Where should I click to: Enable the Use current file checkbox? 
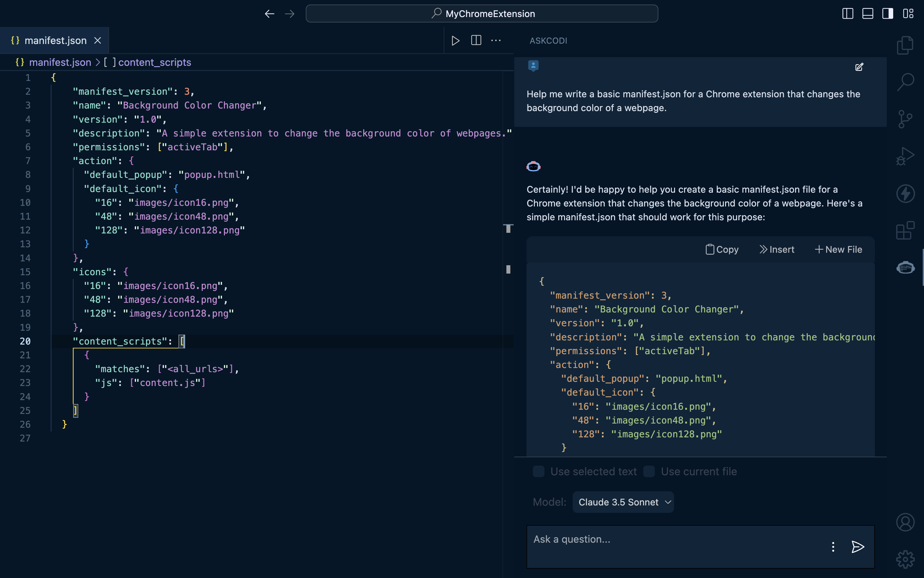coord(649,471)
